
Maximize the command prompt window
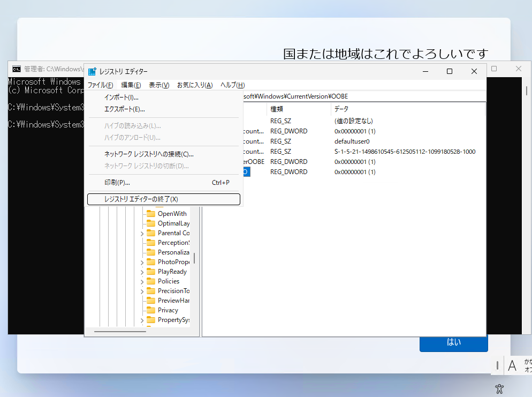click(495, 69)
